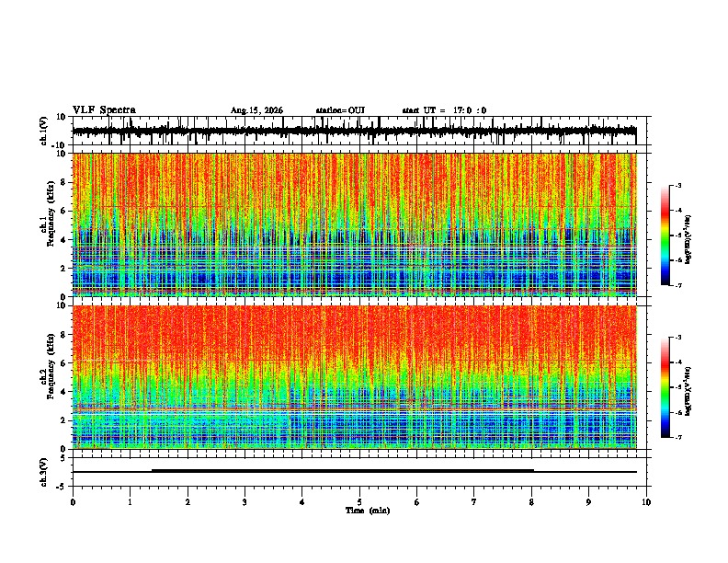Click inside the ch.1 spectrogram plot
Screen dimensions: 728x563
click(354, 224)
